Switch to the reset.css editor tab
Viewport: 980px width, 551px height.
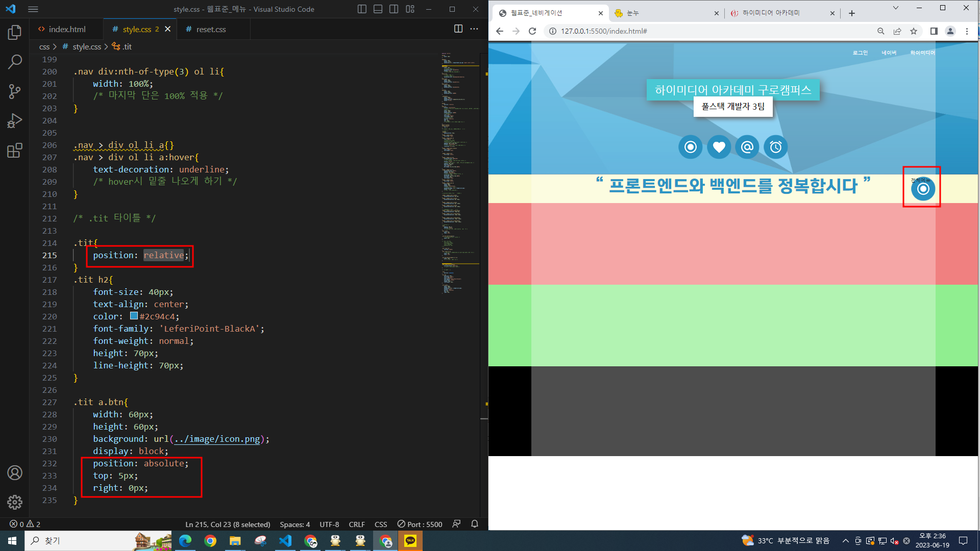pyautogui.click(x=210, y=29)
